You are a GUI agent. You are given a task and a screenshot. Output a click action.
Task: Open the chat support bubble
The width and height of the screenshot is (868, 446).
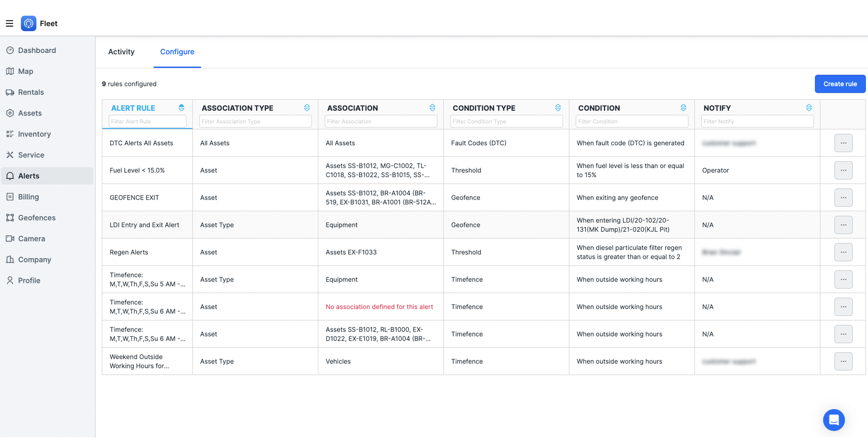pyautogui.click(x=834, y=420)
